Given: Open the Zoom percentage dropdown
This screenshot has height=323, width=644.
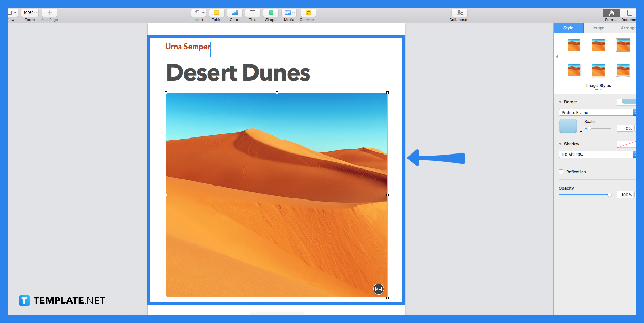Looking at the screenshot, I should click(x=29, y=13).
